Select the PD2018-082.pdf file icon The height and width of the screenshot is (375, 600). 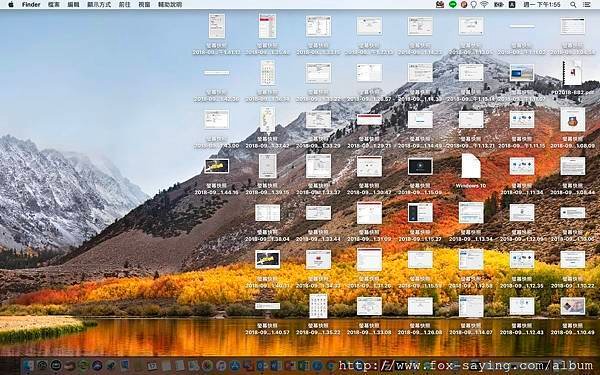click(572, 73)
